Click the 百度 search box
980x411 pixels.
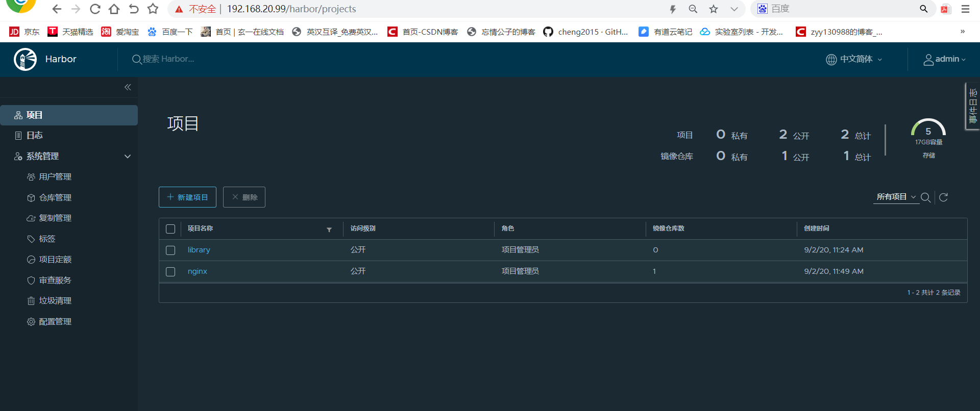click(x=842, y=9)
